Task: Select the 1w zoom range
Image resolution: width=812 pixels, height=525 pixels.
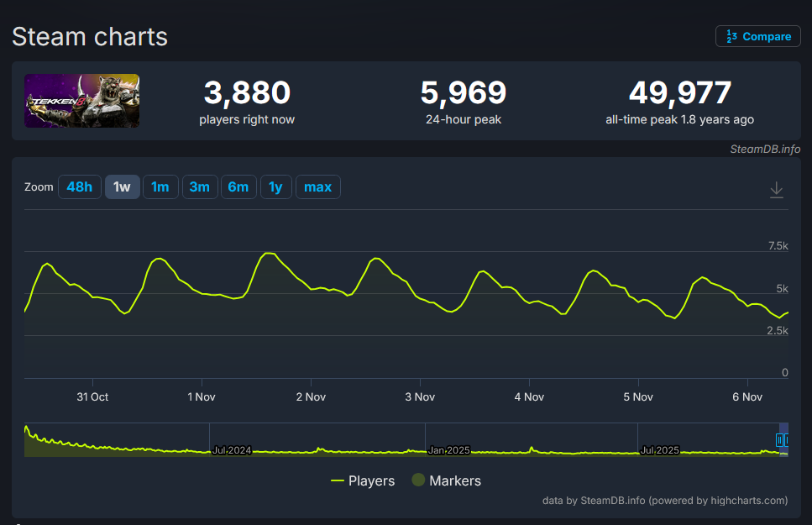Action: pyautogui.click(x=123, y=187)
